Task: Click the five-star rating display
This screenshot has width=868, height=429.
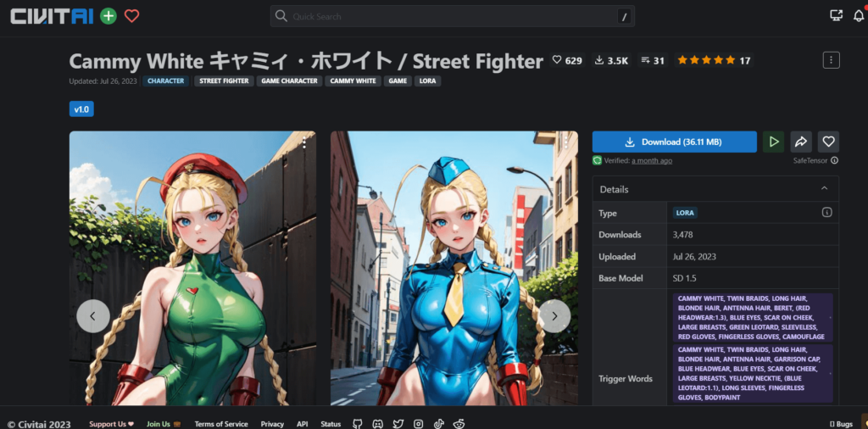Action: click(x=706, y=61)
